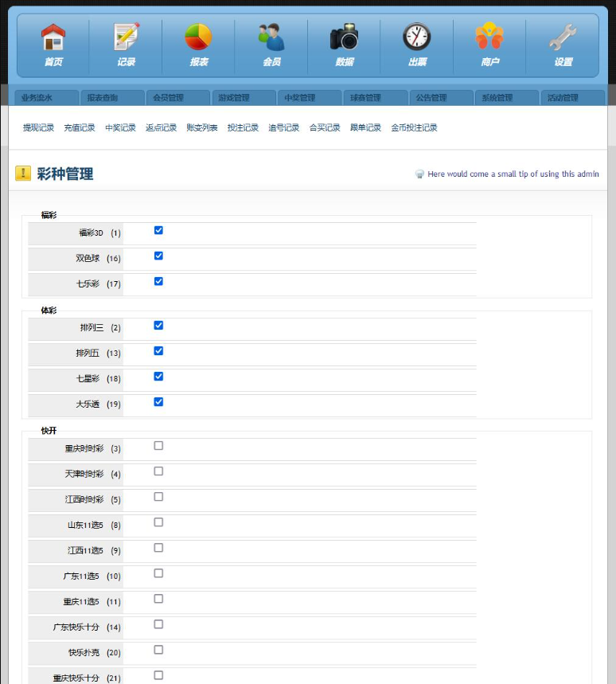Viewport: 616px width, 684px height.
Task: Enable the 重庆时时彩 checkbox
Action: (158, 445)
